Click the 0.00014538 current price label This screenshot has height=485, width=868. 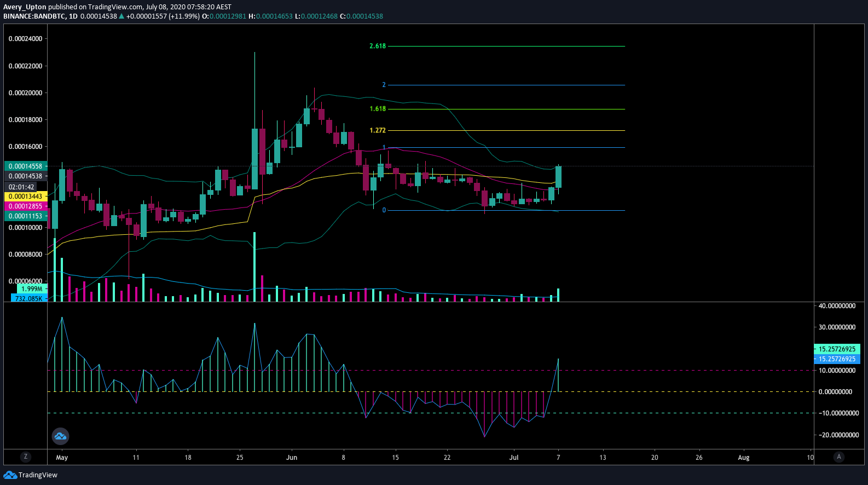26,176
